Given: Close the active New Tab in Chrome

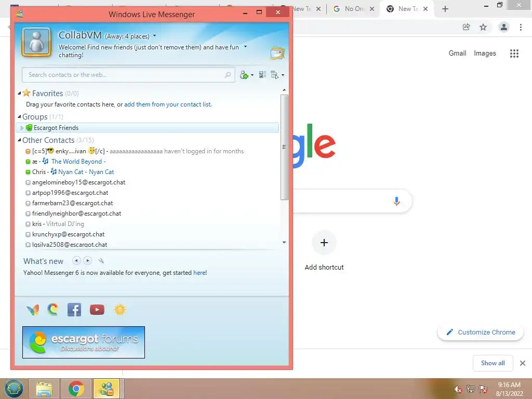Looking at the screenshot, I should 425,9.
